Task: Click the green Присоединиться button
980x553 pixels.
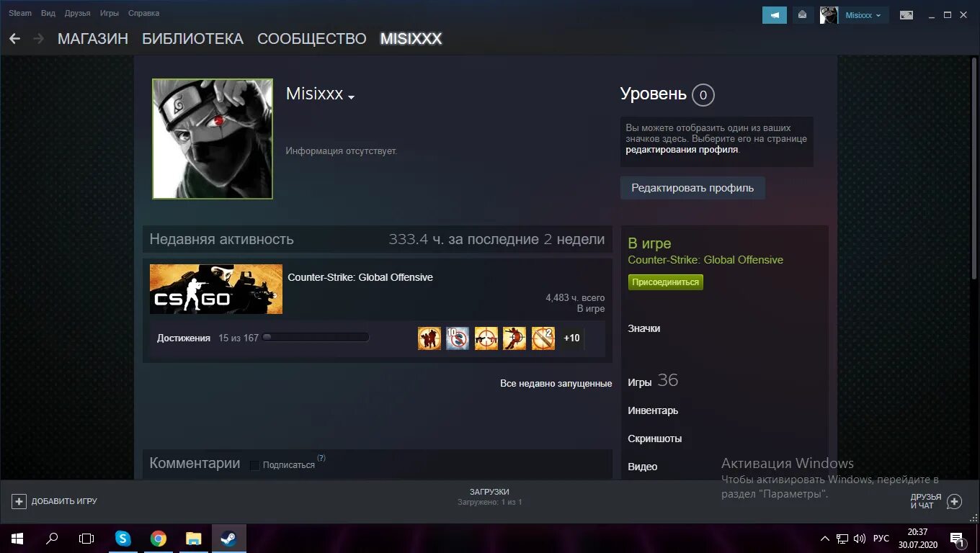Action: coord(665,282)
